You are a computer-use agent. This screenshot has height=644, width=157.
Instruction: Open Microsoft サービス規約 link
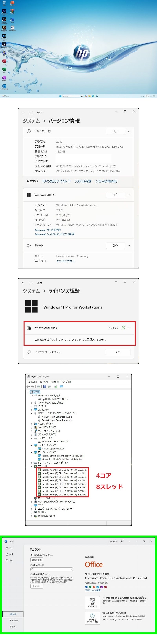pyautogui.click(x=48, y=230)
